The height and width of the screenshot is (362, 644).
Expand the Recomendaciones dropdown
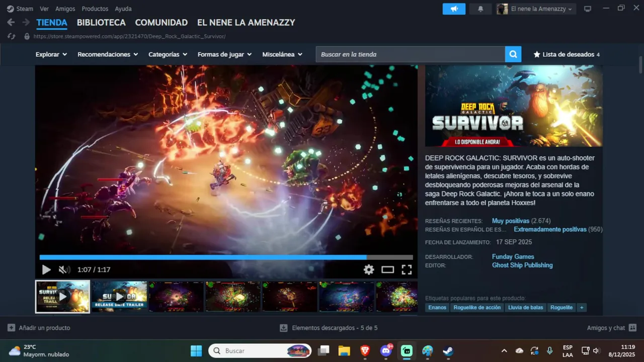pyautogui.click(x=108, y=54)
